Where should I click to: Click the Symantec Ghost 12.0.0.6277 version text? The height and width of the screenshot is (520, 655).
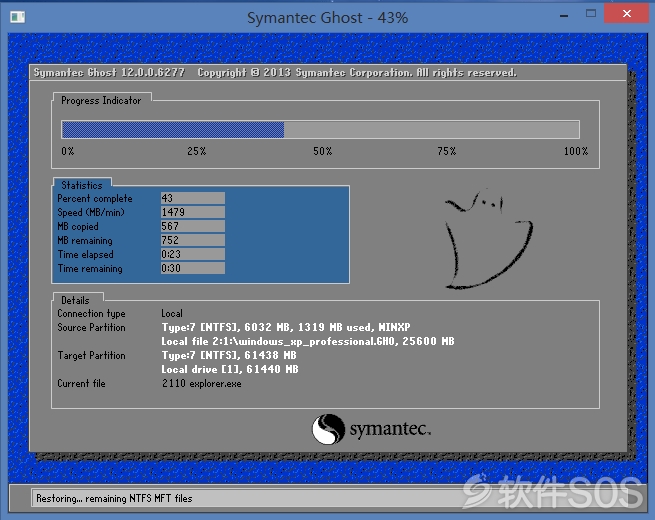click(x=109, y=73)
